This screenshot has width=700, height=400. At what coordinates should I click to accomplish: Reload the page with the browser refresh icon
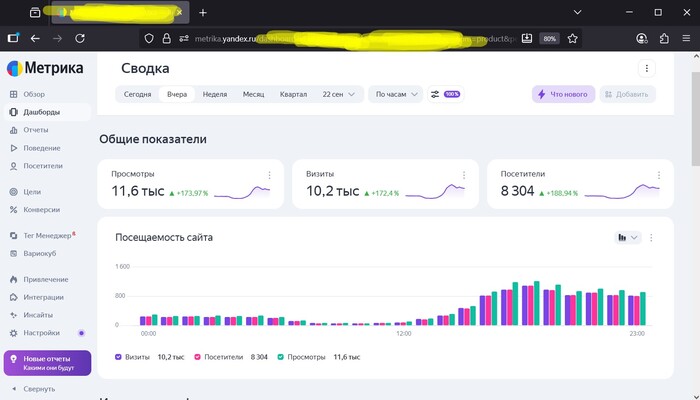pyautogui.click(x=80, y=38)
